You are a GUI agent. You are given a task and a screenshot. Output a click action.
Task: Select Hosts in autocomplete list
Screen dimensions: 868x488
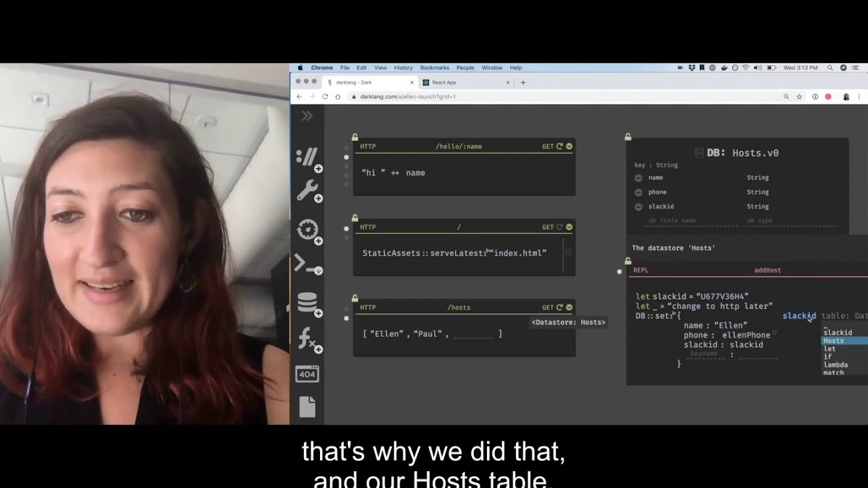(845, 341)
